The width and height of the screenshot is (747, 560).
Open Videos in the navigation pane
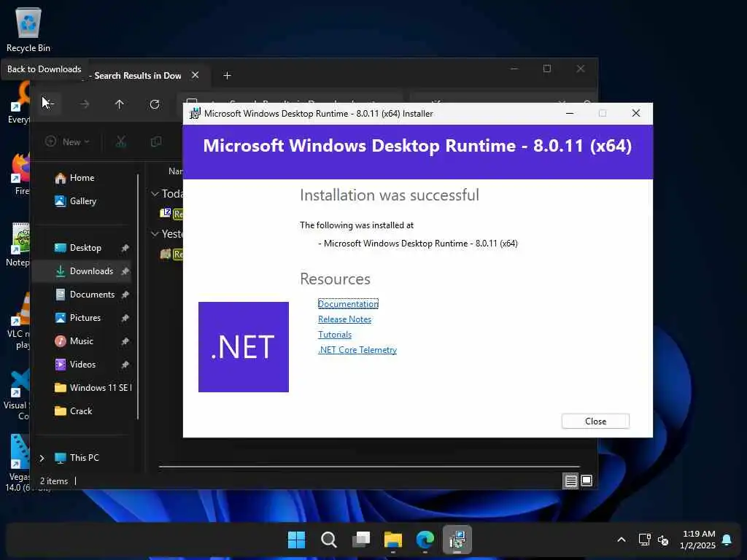(x=82, y=365)
